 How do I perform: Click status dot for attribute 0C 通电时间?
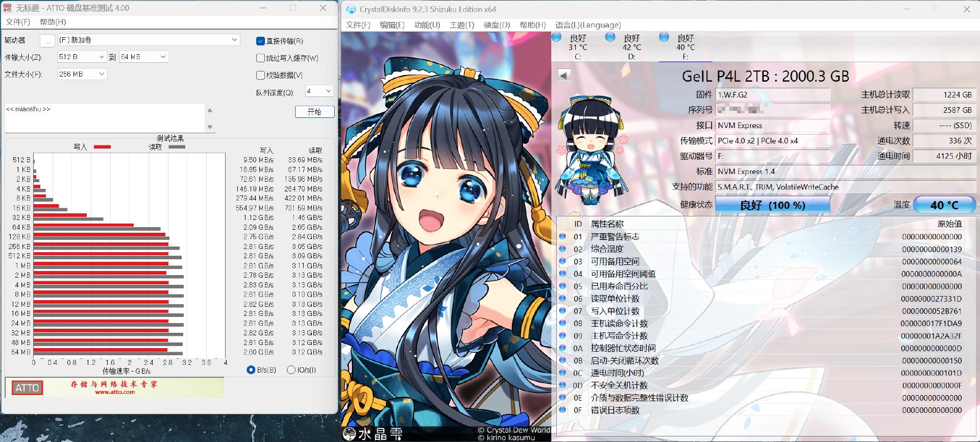[x=562, y=373]
